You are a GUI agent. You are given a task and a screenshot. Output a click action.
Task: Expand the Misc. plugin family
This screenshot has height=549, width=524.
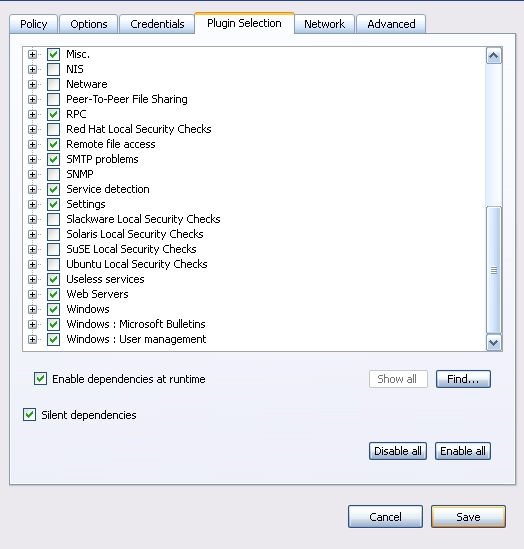[x=32, y=54]
